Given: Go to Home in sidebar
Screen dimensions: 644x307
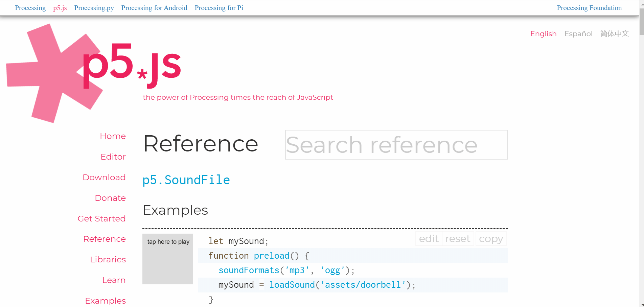Looking at the screenshot, I should pyautogui.click(x=113, y=136).
